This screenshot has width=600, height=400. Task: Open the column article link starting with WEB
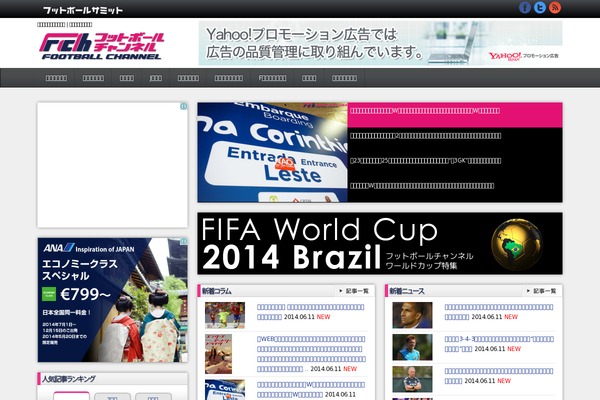[311, 354]
